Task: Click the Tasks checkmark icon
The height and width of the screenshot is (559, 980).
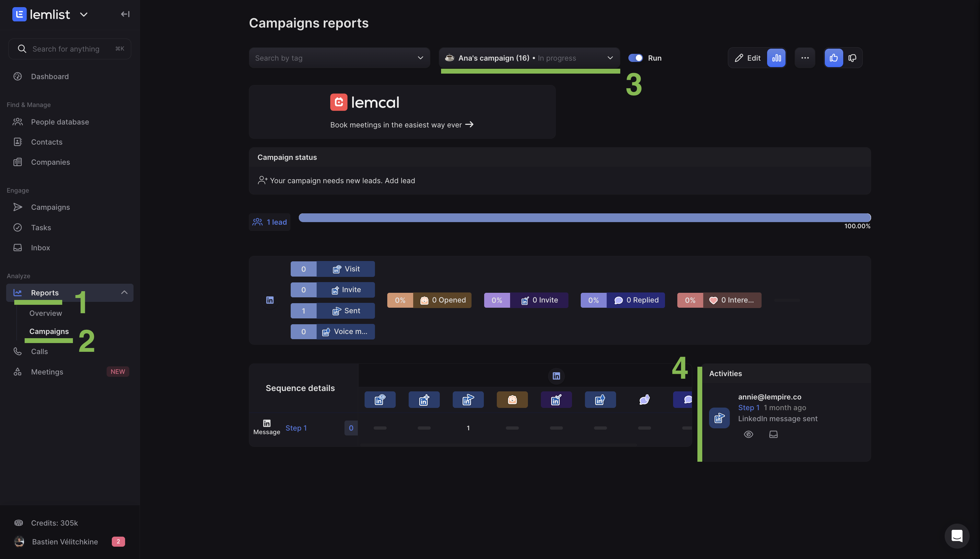Action: pyautogui.click(x=17, y=228)
